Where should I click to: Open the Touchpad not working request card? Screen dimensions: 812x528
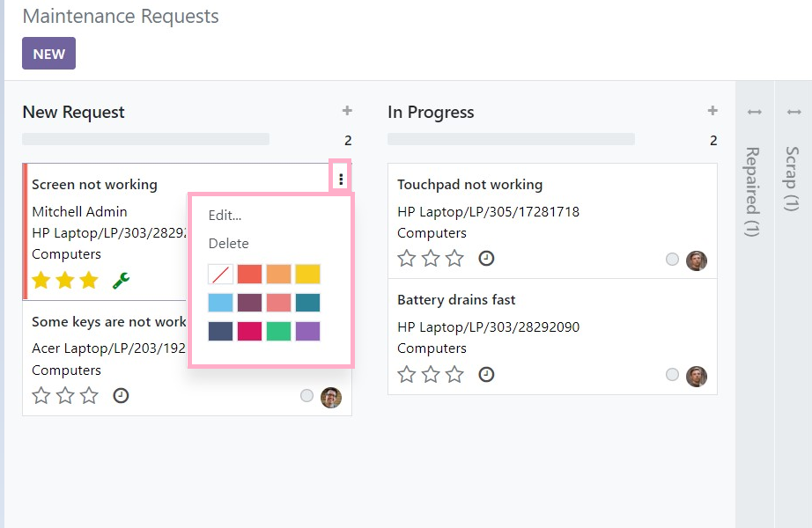coord(552,221)
